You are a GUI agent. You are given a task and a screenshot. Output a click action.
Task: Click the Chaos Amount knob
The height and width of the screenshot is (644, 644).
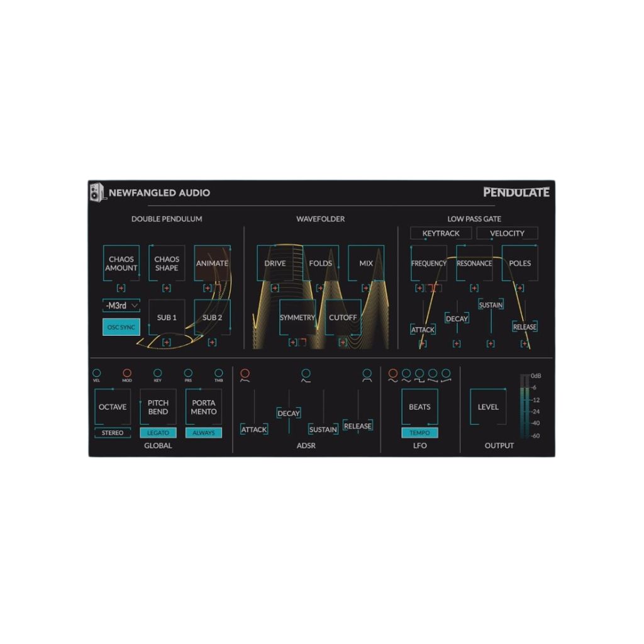[121, 264]
